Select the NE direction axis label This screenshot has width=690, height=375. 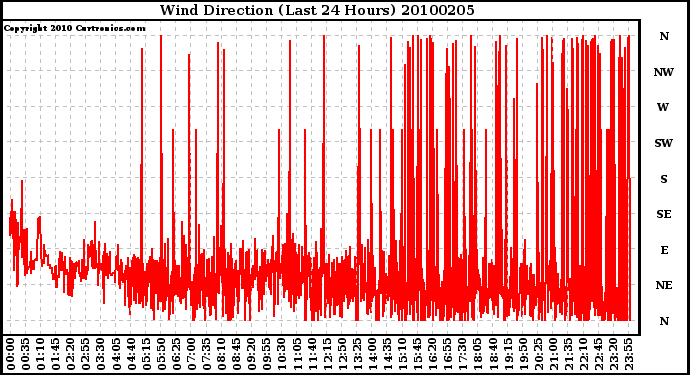pyautogui.click(x=664, y=285)
